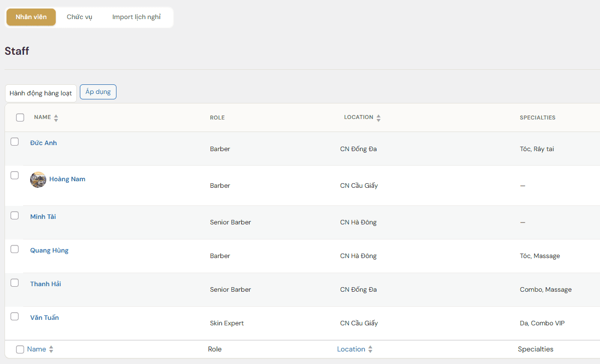
Task: Switch to the Chức vụ tab
Action: [79, 17]
